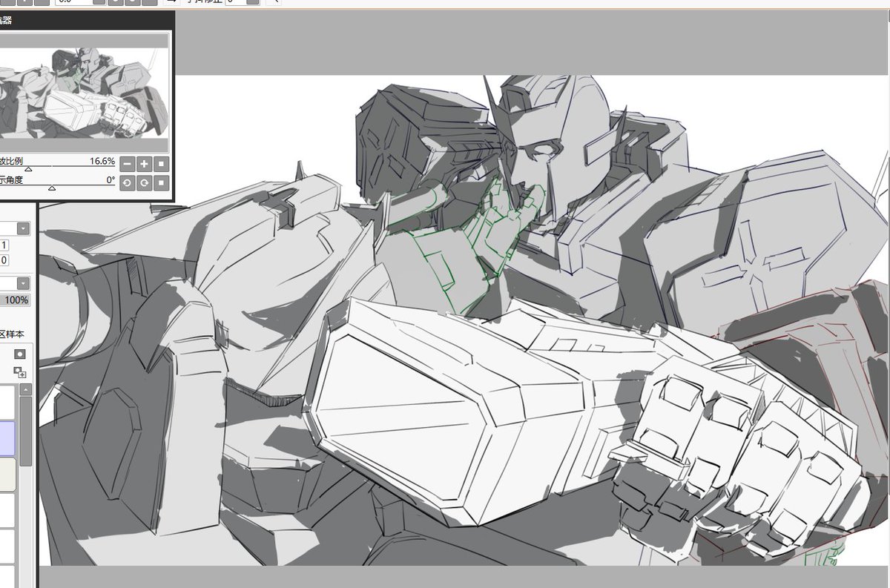Zoom out with the Navigator minus icon
Viewport: 890px width, 588px height.
pos(128,164)
